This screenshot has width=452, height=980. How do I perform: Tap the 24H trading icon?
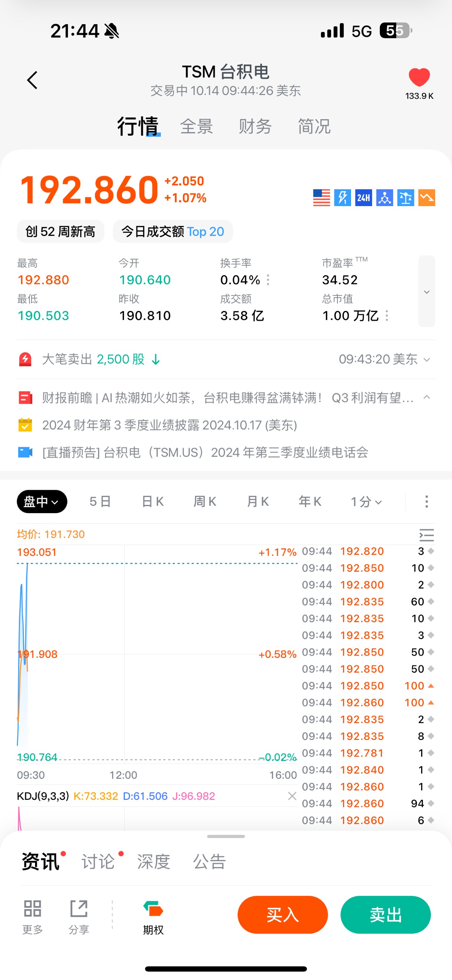[363, 197]
